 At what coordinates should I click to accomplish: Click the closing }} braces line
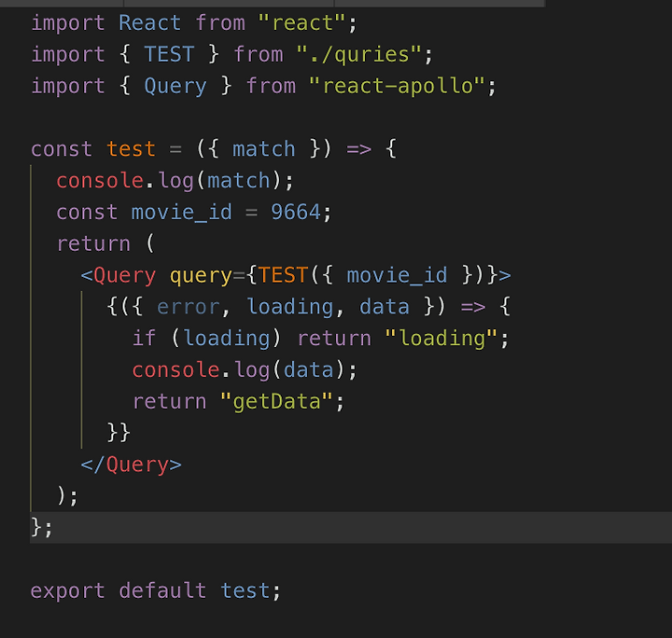119,433
